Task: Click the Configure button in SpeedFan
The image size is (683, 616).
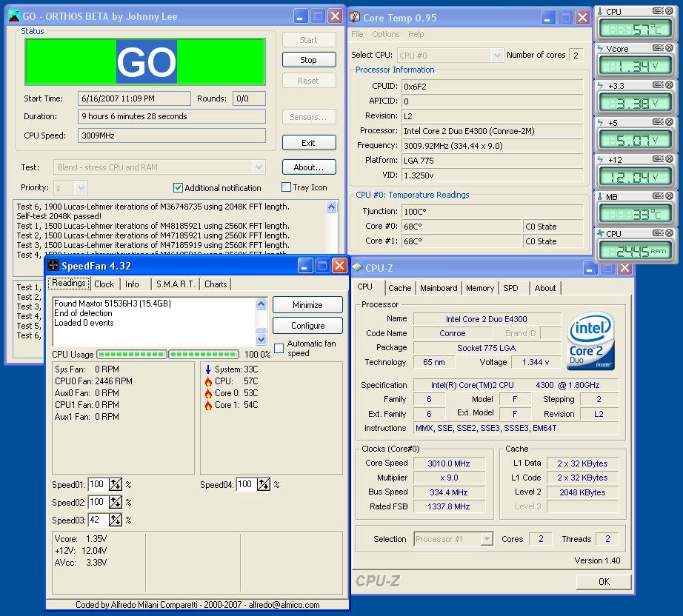Action: pyautogui.click(x=307, y=326)
